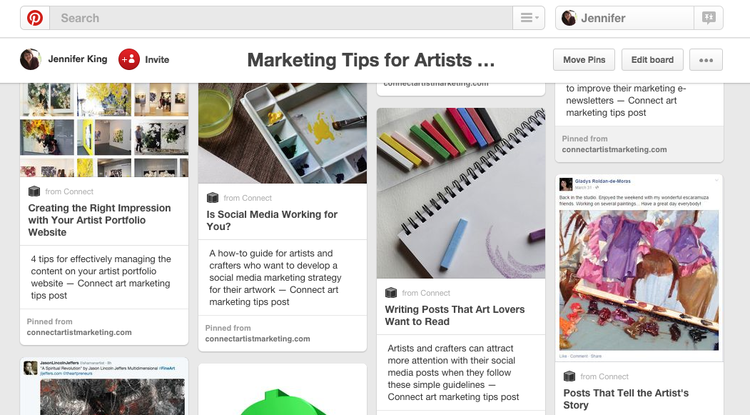The image size is (750, 415).
Task: Click the Connect source icon on the Posts That Tell pin
Action: (569, 376)
